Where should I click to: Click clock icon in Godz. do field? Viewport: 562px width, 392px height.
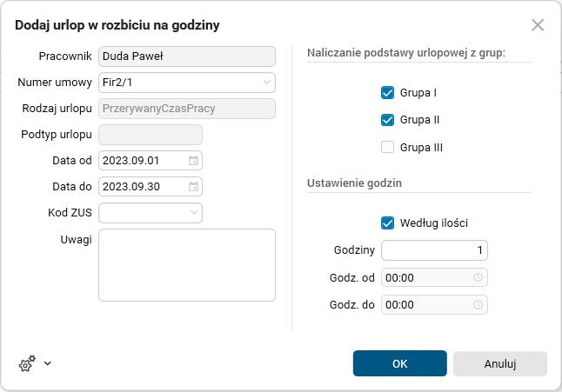pyautogui.click(x=478, y=305)
